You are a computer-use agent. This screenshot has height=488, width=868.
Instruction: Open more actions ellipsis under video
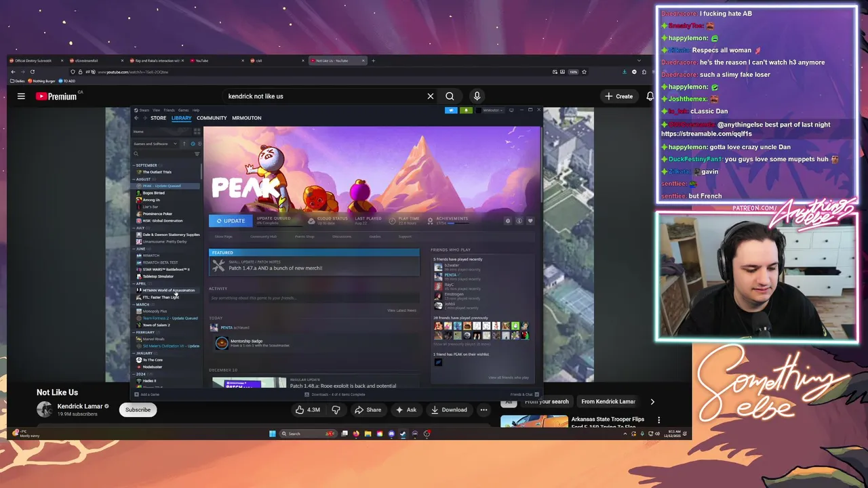click(484, 409)
